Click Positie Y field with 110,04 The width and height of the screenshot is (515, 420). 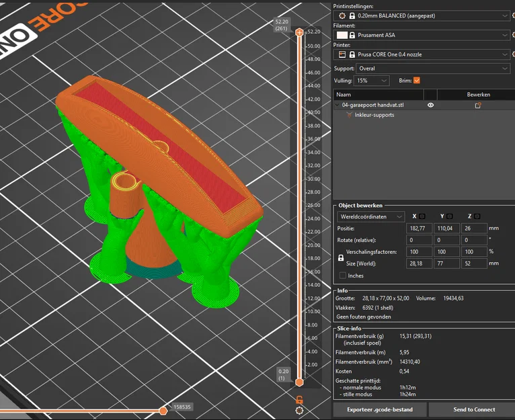446,228
